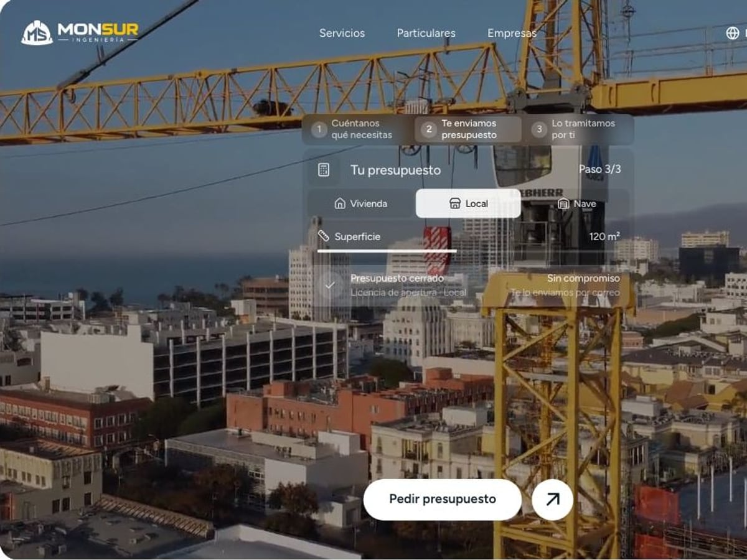Click the Pedir presupuesto button
Screen dimensions: 747x560
tap(443, 499)
